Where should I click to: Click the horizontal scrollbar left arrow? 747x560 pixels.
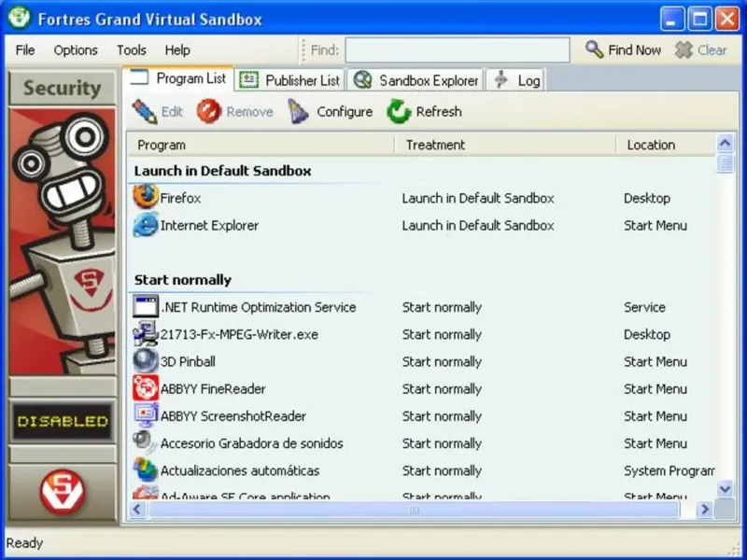pyautogui.click(x=137, y=509)
